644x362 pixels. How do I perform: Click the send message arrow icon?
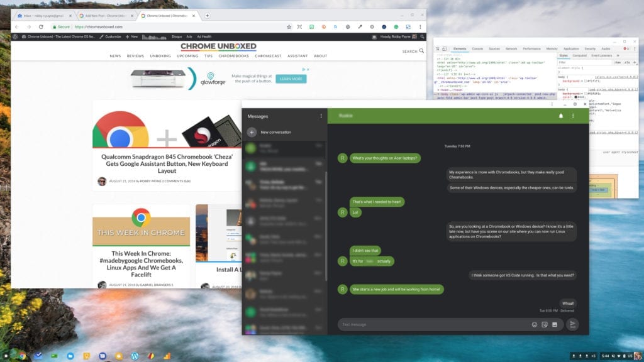point(573,324)
